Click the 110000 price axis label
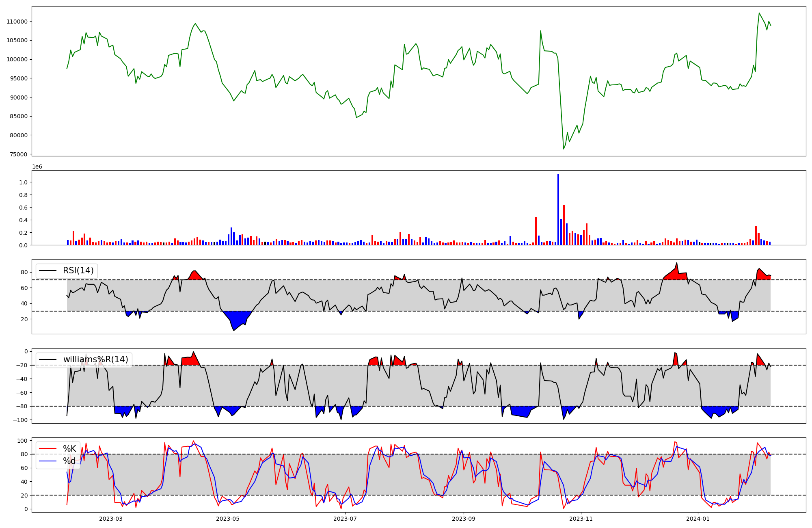Image resolution: width=812 pixels, height=528 pixels. pos(17,22)
